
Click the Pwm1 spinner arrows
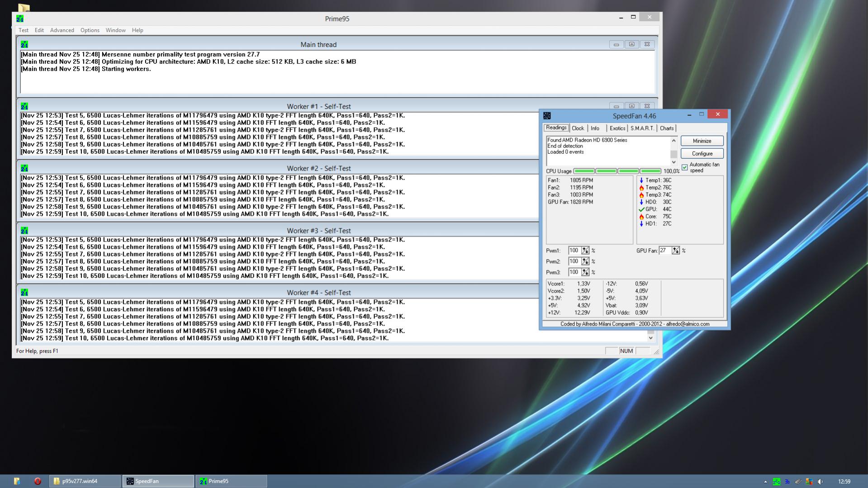[585, 251]
